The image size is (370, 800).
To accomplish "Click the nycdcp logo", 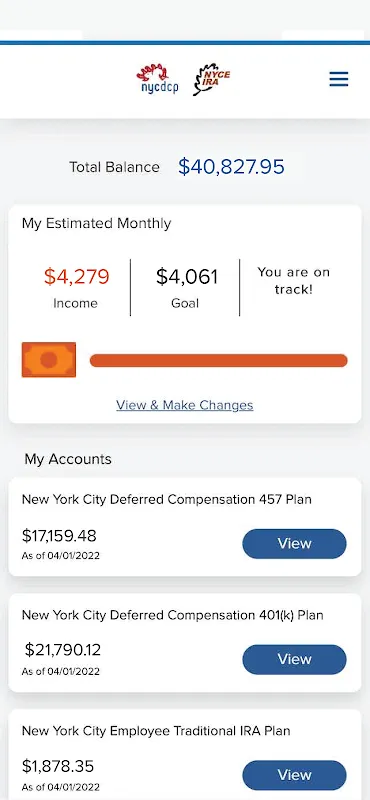I will point(157,79).
